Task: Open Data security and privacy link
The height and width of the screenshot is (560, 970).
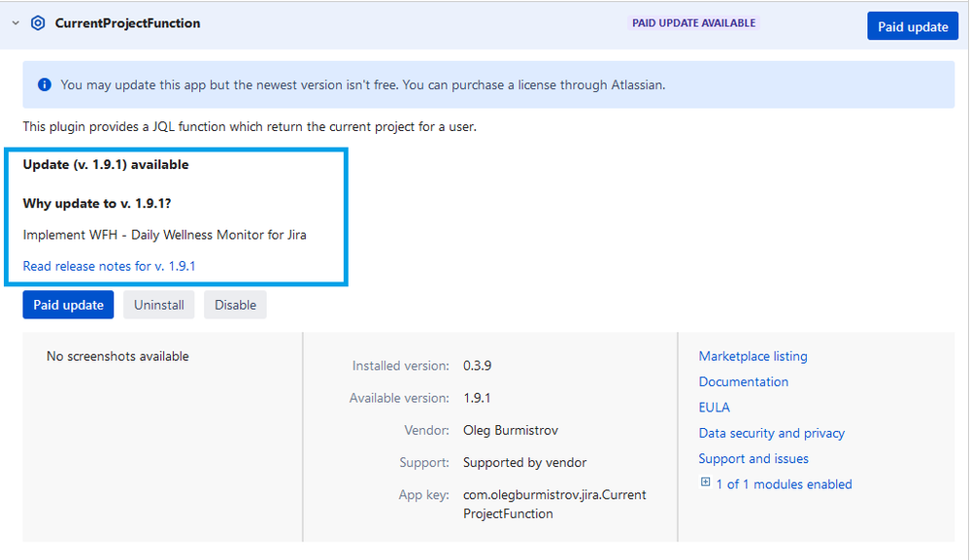Action: point(771,433)
